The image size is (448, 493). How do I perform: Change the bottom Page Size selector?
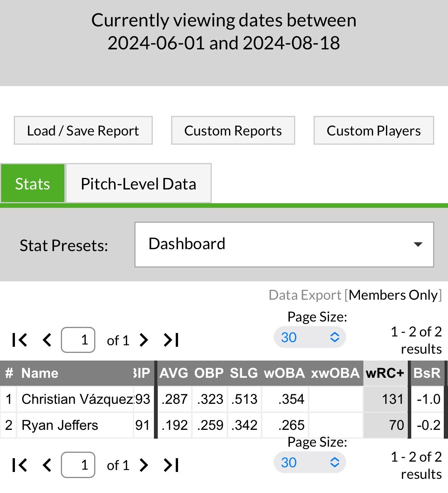[310, 463]
